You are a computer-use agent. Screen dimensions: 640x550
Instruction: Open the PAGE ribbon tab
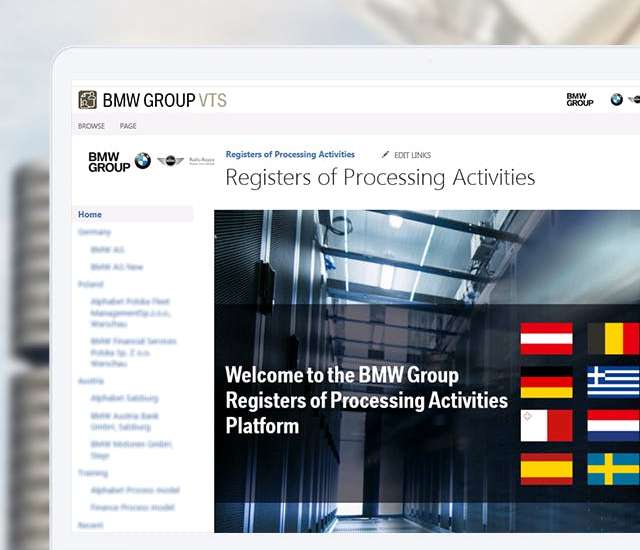[128, 126]
